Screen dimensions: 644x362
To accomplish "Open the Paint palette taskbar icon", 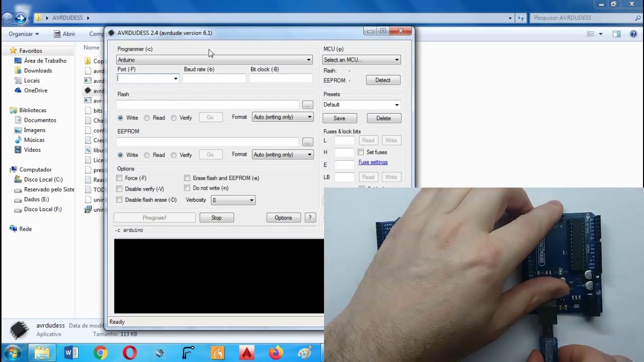I will [x=305, y=353].
